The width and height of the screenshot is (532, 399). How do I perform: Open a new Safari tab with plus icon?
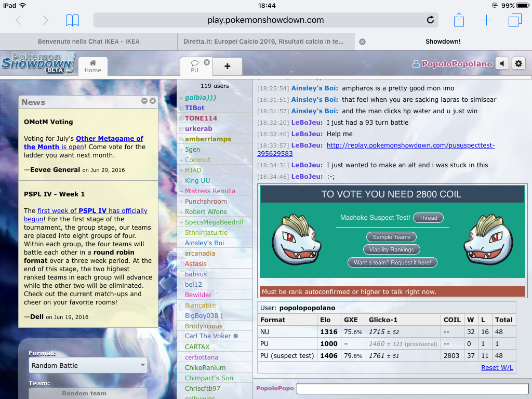click(x=486, y=20)
